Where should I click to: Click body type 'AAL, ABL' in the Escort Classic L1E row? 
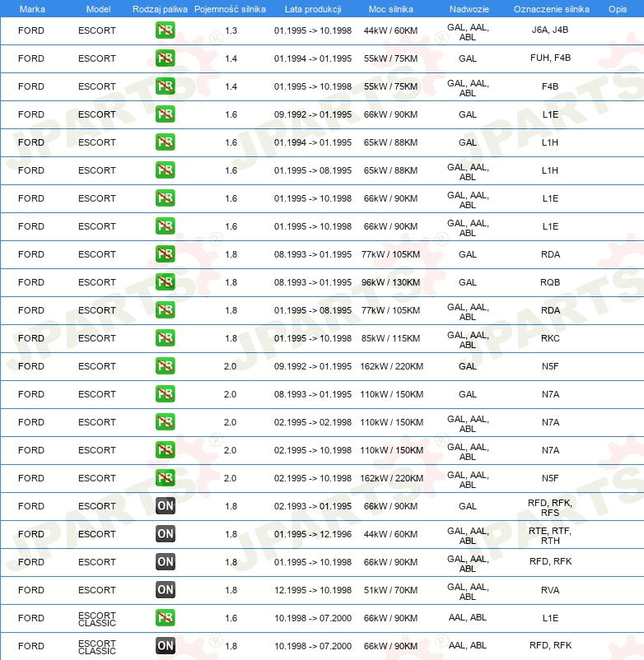pos(468,617)
